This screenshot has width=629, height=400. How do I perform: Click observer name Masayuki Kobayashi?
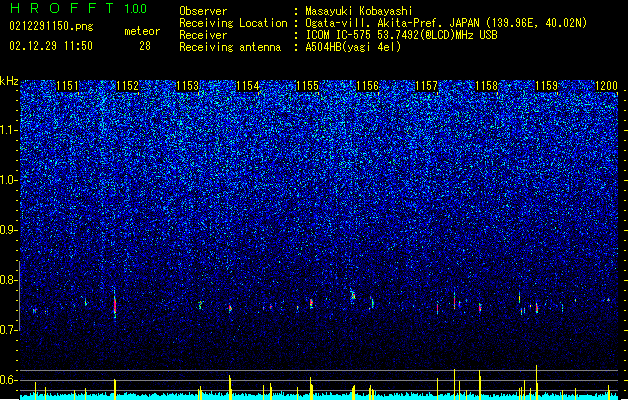tap(359, 11)
